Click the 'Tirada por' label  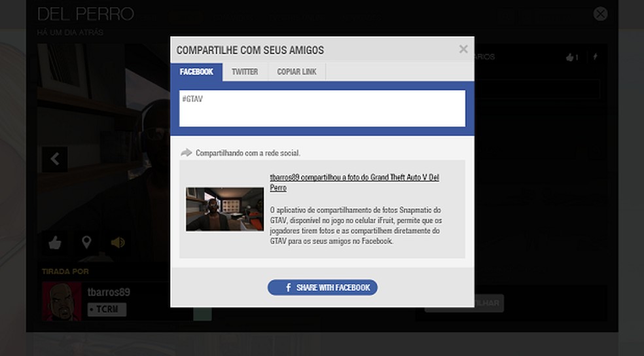tap(65, 272)
